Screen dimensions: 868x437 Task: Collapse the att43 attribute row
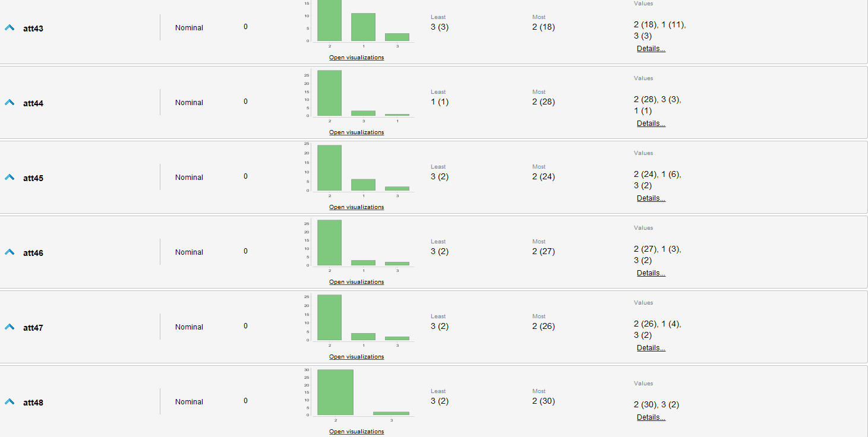click(x=10, y=28)
